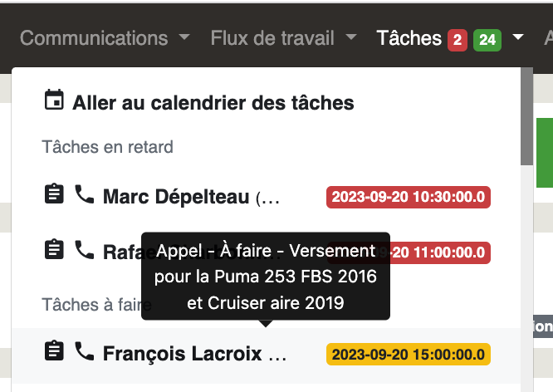
Task: Click the red overdue badge showing 2
Action: click(458, 40)
